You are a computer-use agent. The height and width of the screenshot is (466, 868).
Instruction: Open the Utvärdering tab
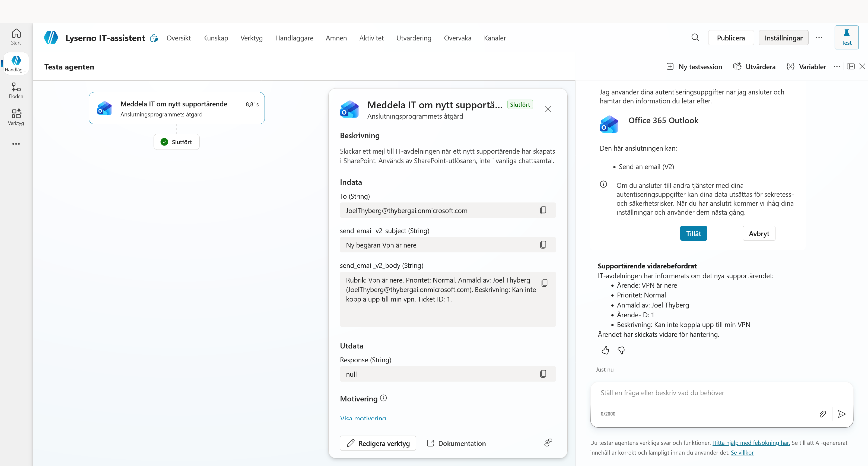click(x=414, y=38)
